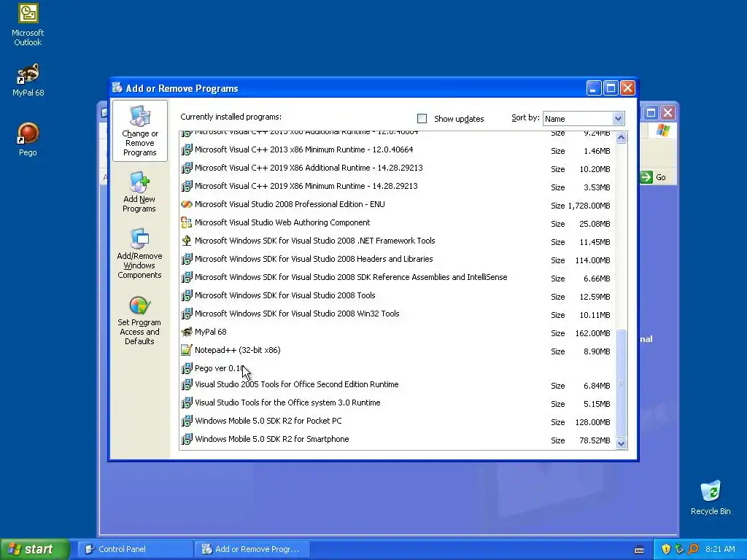The image size is (747, 560).
Task: Click the orange magnifier tray icon
Action: [x=693, y=549]
